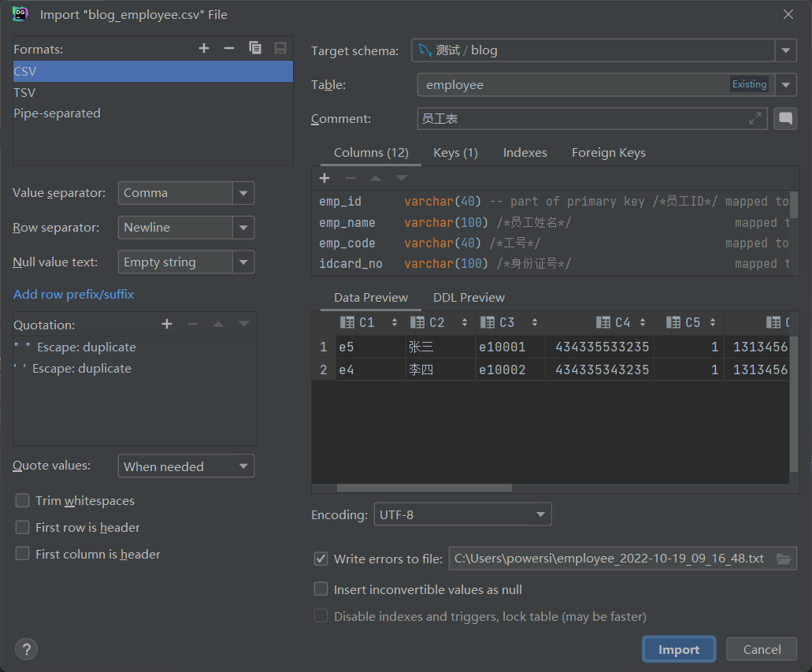812x672 pixels.
Task: Select the TSV format
Action: click(153, 93)
